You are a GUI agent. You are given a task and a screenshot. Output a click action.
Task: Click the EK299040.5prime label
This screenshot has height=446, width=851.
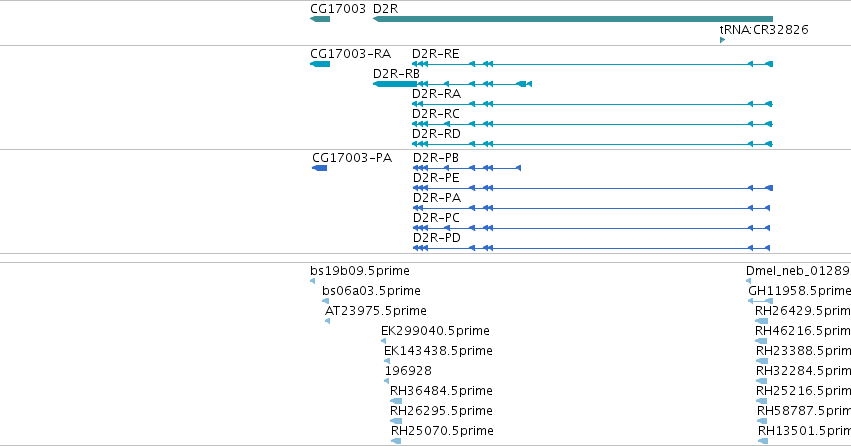click(435, 331)
